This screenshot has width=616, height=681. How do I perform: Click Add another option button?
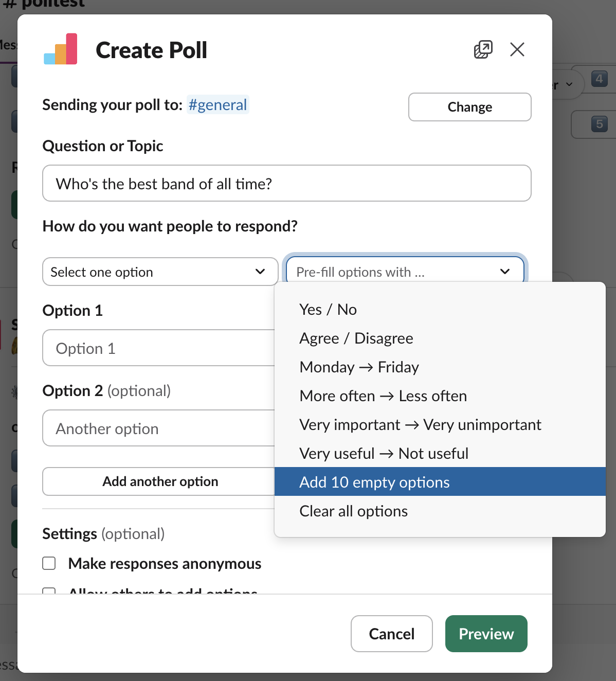(x=160, y=481)
